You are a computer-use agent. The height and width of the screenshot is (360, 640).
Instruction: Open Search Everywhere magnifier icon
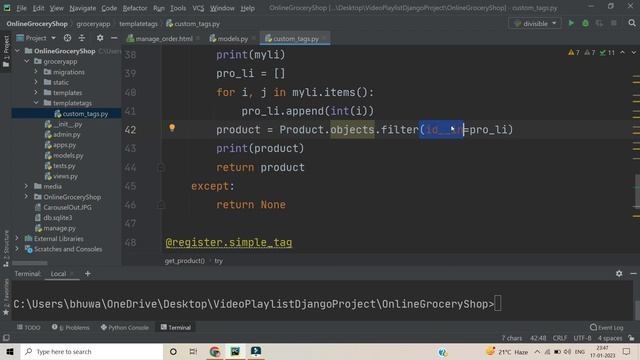coord(632,23)
